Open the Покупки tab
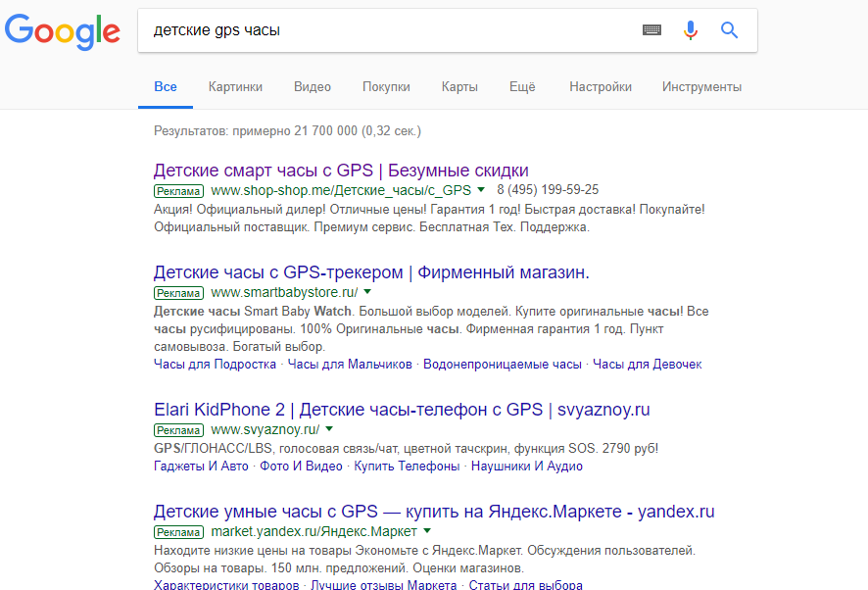 (x=386, y=87)
